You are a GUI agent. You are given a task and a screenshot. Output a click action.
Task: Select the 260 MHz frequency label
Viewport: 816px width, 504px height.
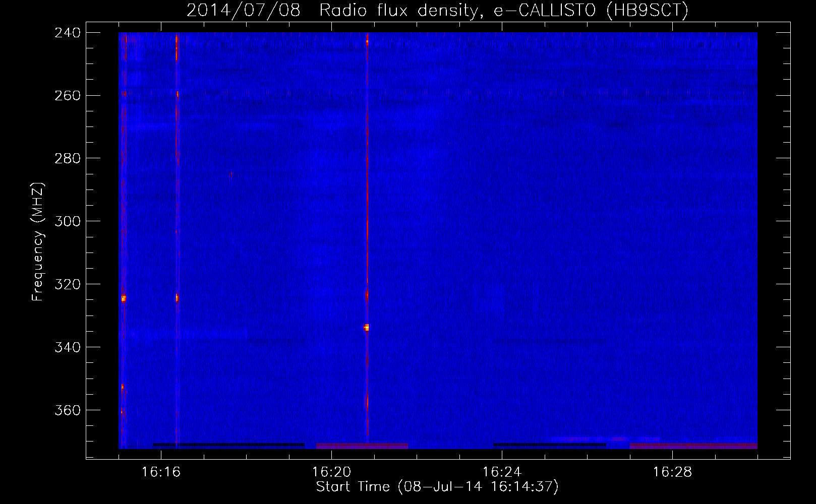[x=68, y=96]
